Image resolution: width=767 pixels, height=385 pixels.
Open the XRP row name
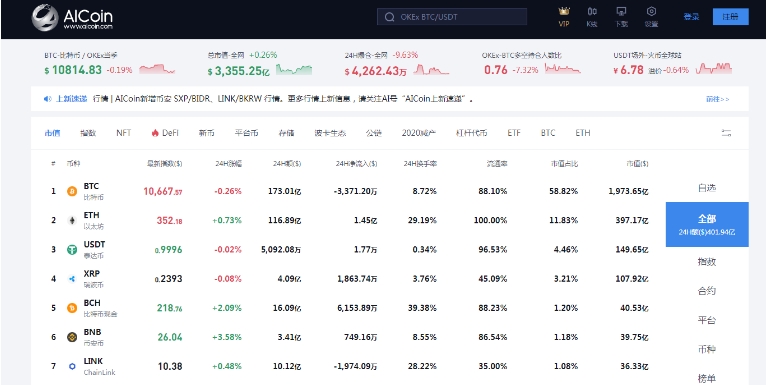(93, 279)
